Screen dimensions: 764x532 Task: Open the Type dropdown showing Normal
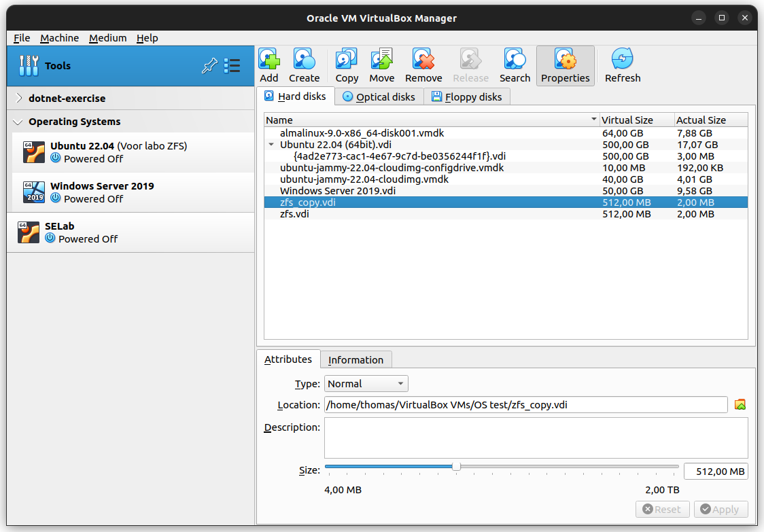click(366, 383)
